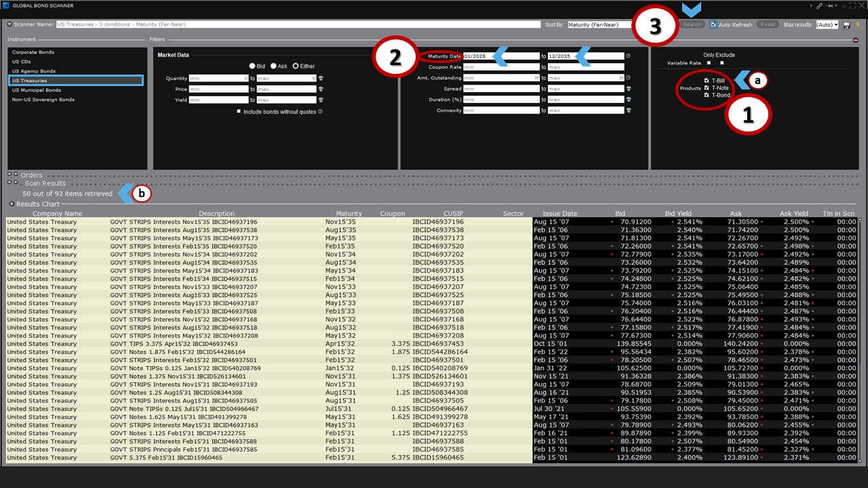Open the Scanner Name dropdown arrow
The height and width of the screenshot is (488, 868).
(9, 24)
